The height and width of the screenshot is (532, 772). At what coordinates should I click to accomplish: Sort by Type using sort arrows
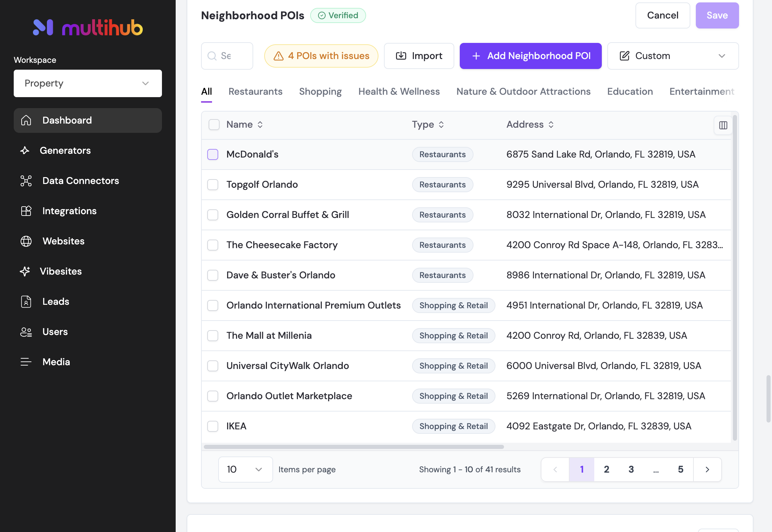point(441,124)
